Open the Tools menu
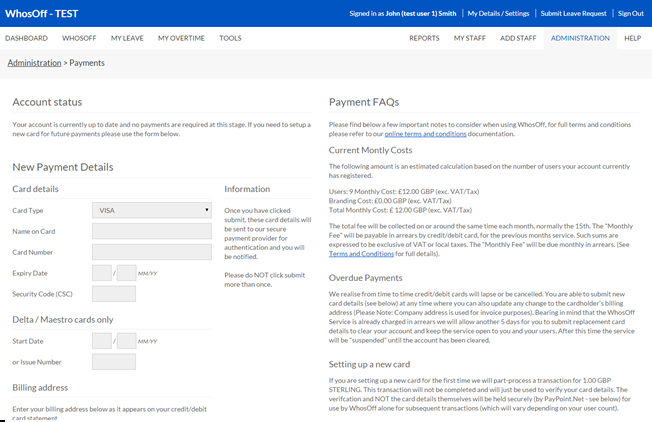 point(230,38)
